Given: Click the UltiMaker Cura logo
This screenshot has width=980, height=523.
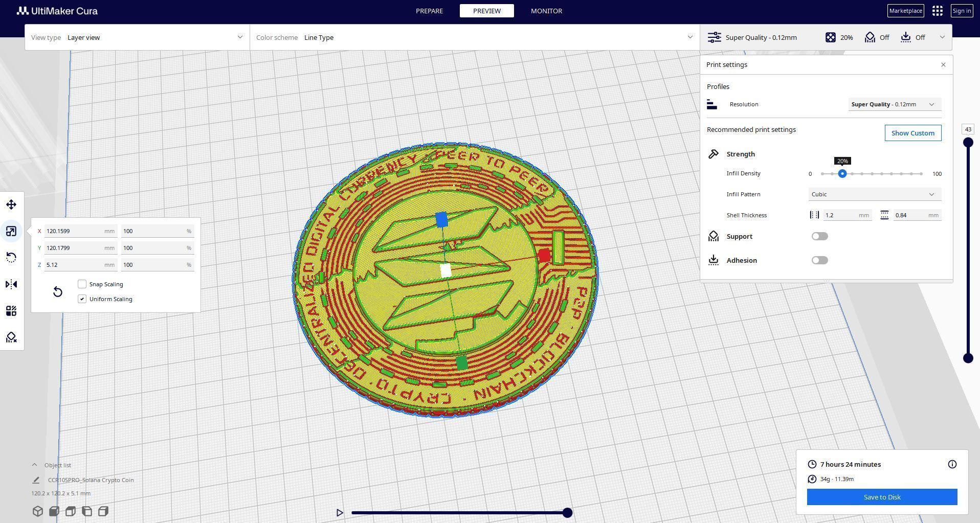Looking at the screenshot, I should tap(57, 11).
